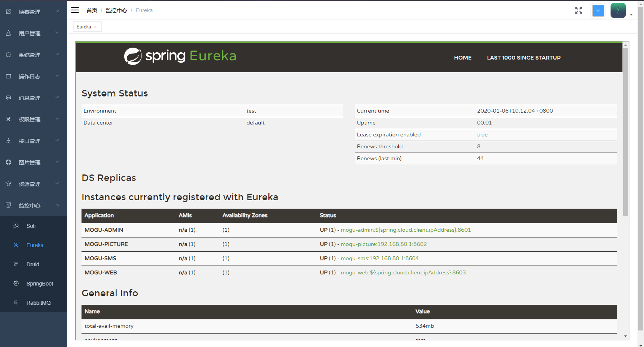Open the RabbitMQ menu item
The image size is (644, 347).
[x=33, y=303]
